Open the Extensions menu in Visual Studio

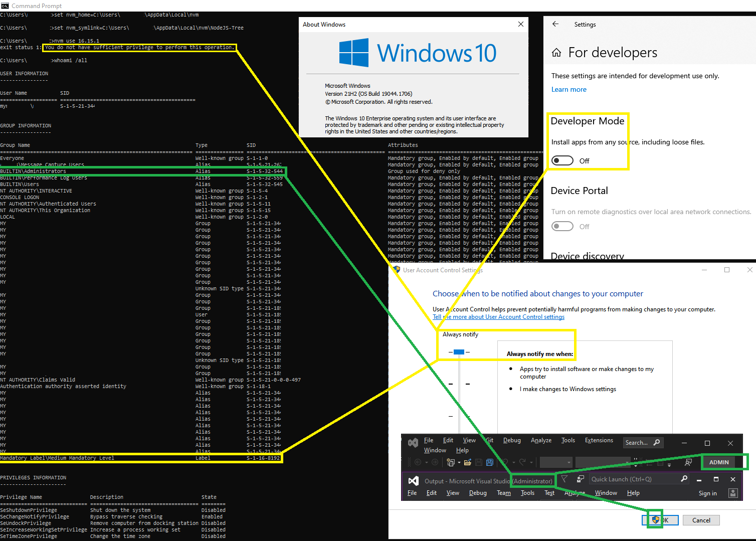[599, 440]
